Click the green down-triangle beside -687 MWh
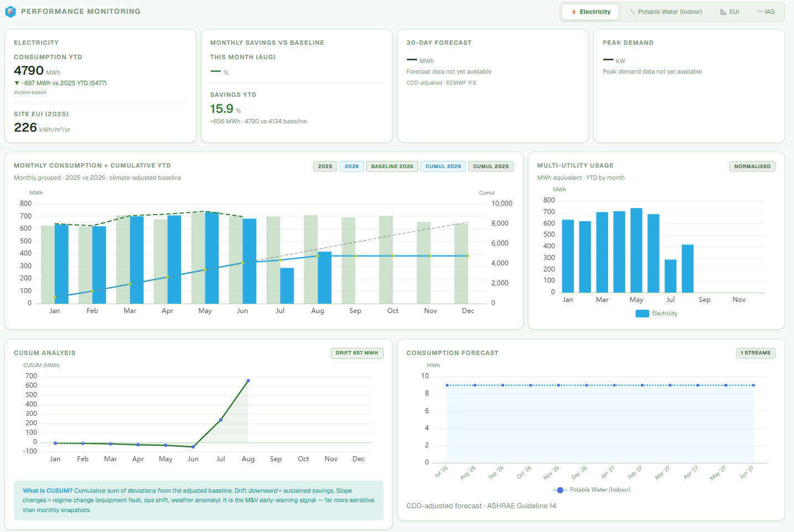This screenshot has width=794, height=532. [17, 83]
